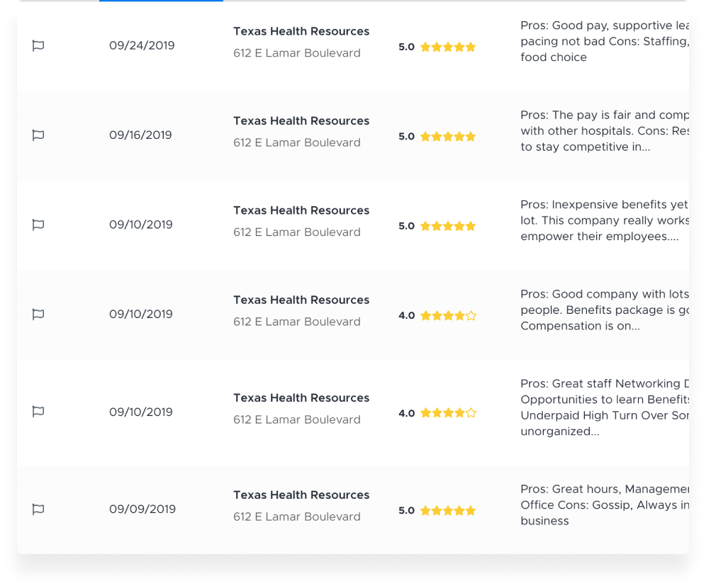The height and width of the screenshot is (588, 706).
Task: Flag the 'Great staff Networking' review
Action: [x=38, y=412]
